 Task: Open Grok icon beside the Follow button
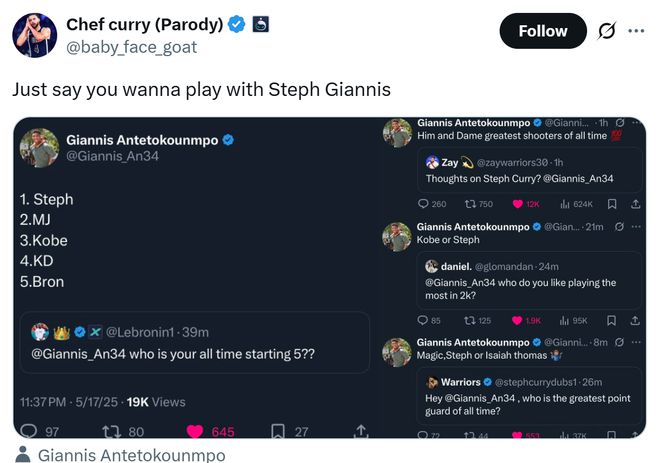pyautogui.click(x=606, y=31)
